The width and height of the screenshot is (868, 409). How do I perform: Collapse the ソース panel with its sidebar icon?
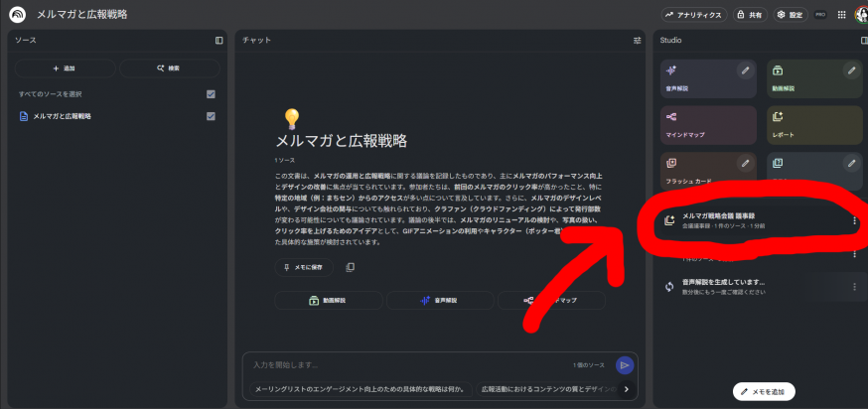tap(218, 41)
